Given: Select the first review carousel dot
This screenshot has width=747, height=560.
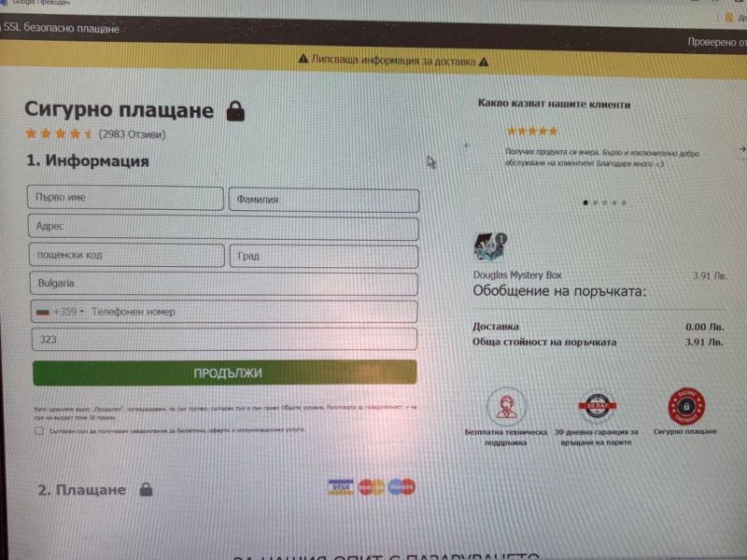Looking at the screenshot, I should tap(585, 203).
